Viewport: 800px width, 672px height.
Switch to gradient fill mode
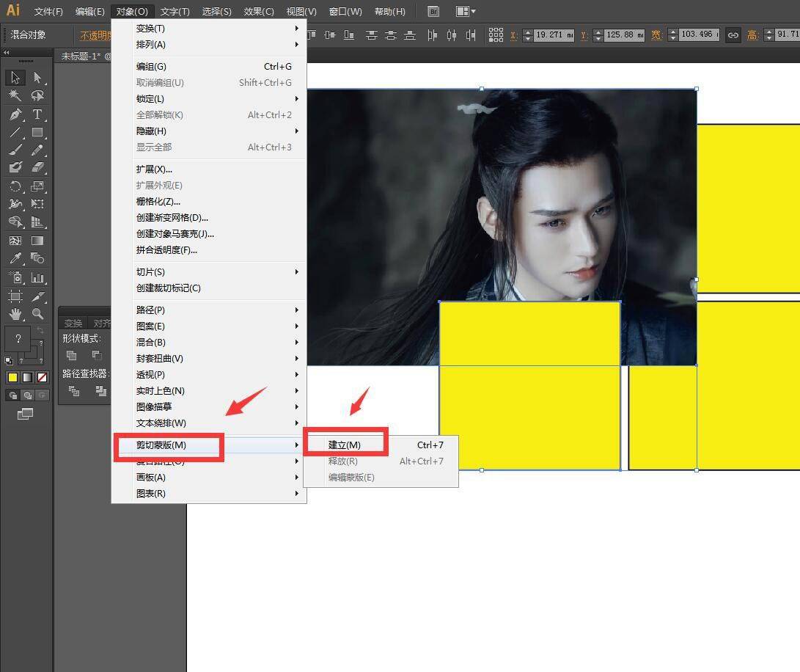pos(27,378)
